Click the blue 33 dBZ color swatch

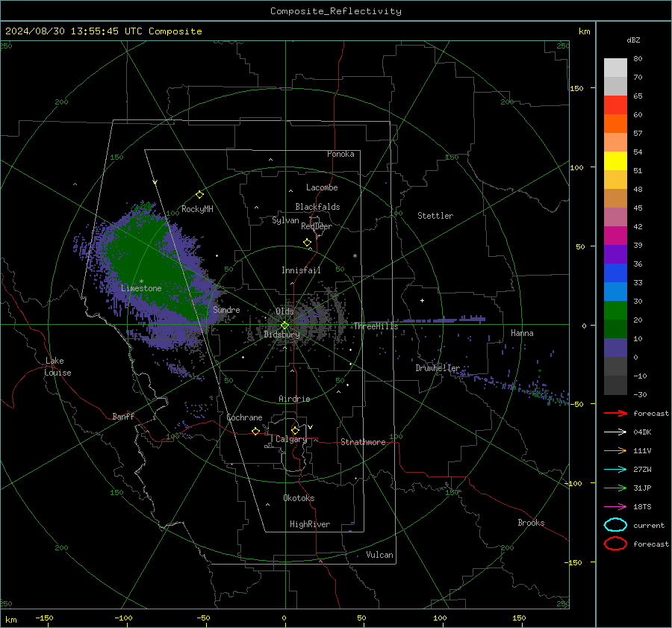615,273
